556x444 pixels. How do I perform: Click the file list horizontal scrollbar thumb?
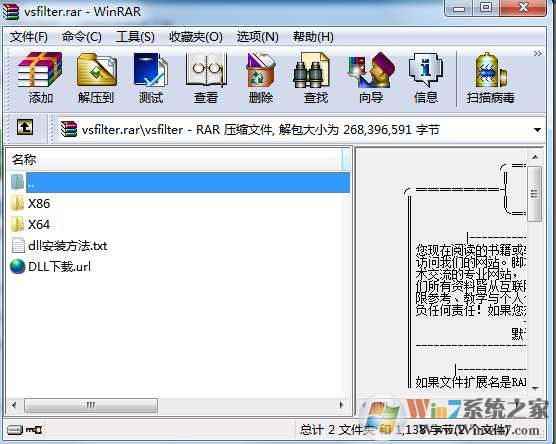[x=91, y=405]
